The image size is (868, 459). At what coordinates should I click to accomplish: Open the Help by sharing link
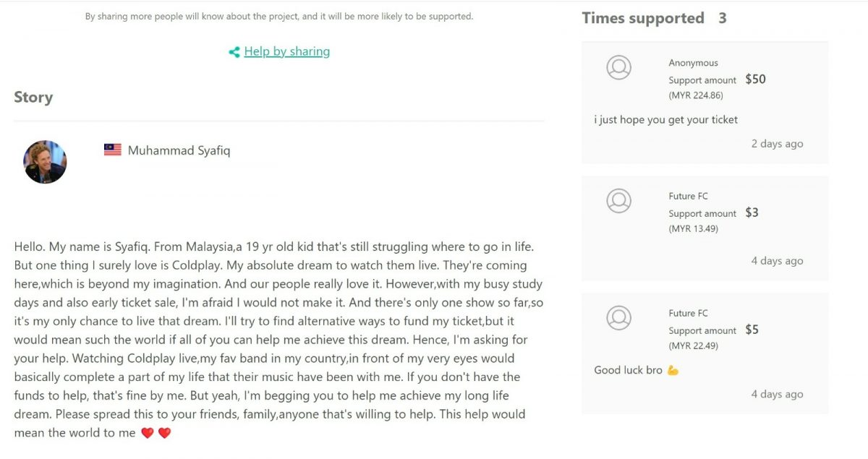pos(287,51)
